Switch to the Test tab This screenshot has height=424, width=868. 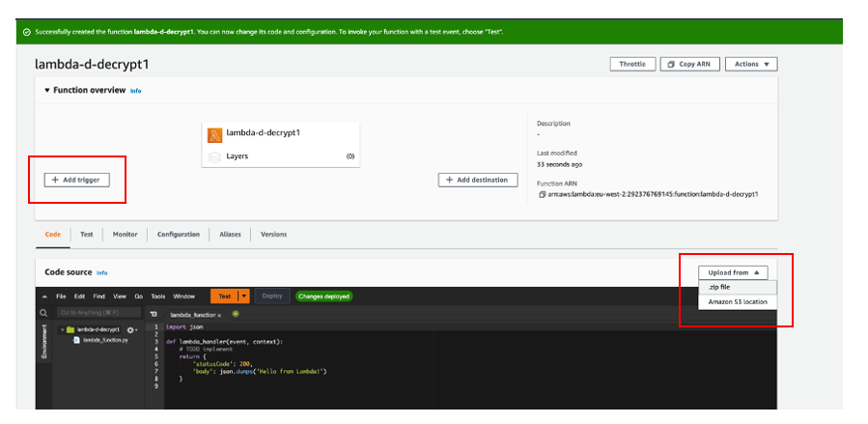point(86,235)
